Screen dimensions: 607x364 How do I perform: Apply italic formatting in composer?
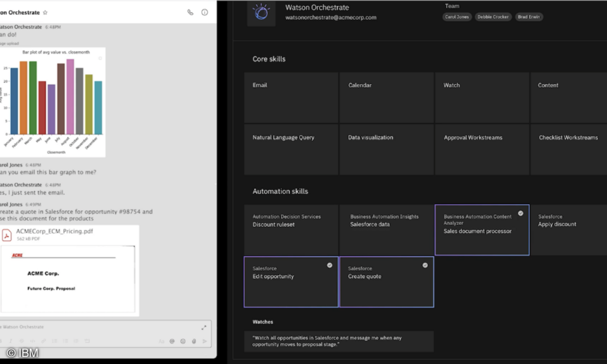tap(11, 341)
